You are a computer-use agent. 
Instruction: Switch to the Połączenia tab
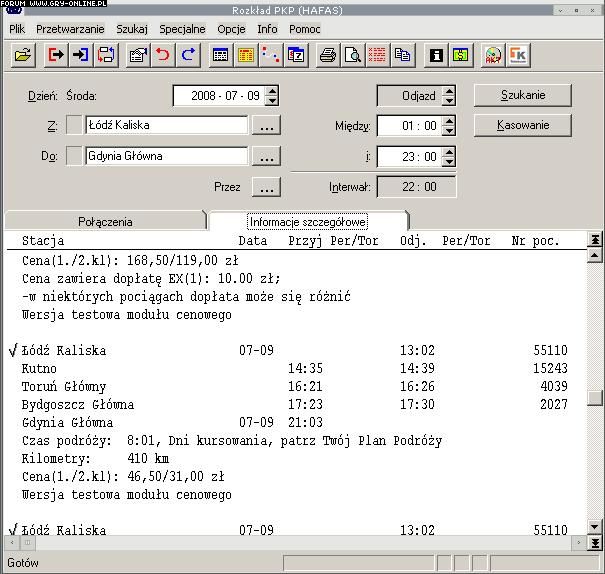point(105,221)
